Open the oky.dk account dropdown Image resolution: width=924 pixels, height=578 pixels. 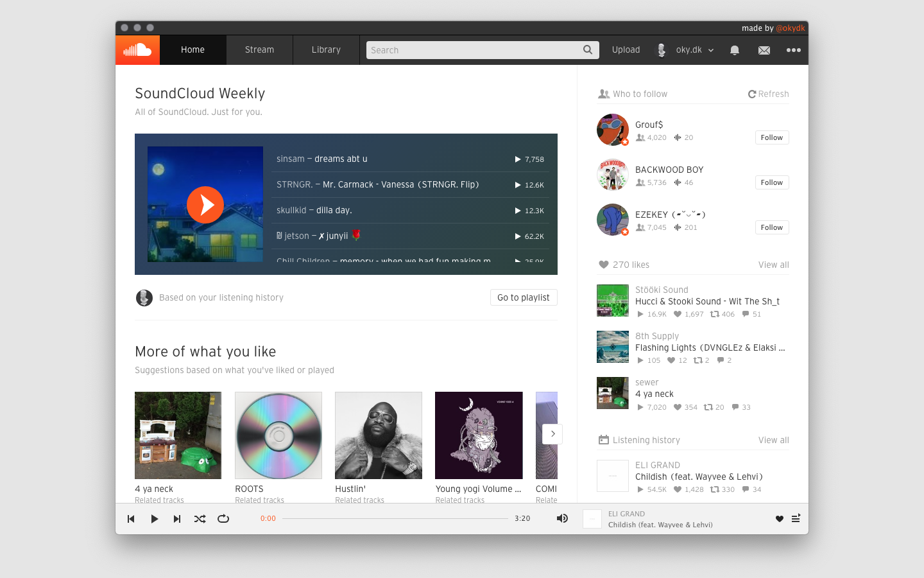pyautogui.click(x=685, y=49)
